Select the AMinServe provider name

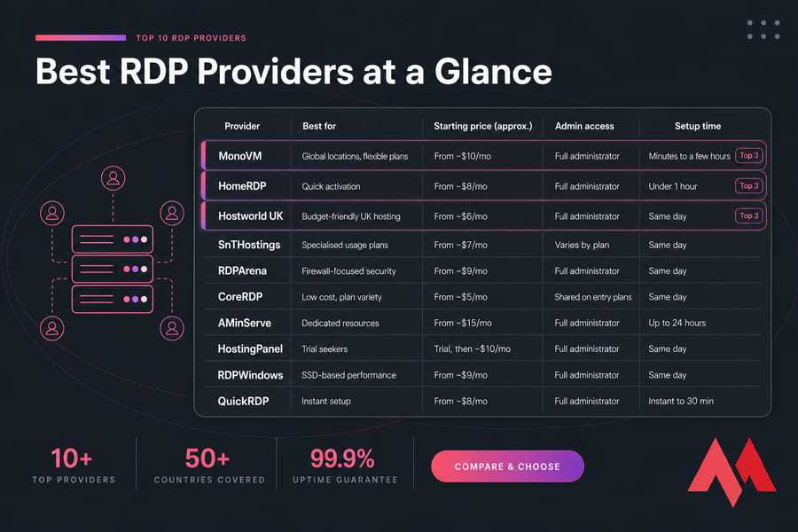[245, 323]
